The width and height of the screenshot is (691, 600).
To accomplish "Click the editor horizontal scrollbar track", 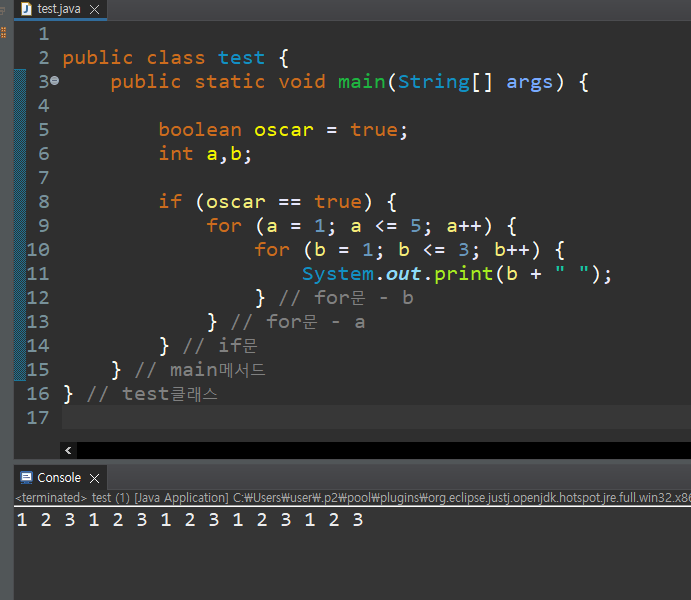I will (383, 450).
